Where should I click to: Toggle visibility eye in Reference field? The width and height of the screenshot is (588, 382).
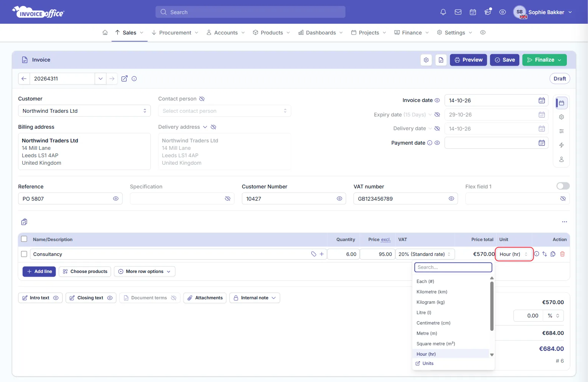[x=116, y=199]
